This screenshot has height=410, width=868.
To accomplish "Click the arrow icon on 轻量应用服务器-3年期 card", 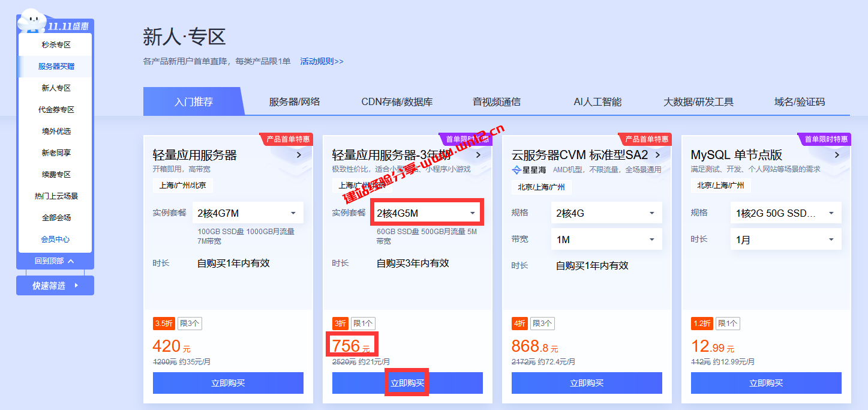I will click(x=477, y=154).
